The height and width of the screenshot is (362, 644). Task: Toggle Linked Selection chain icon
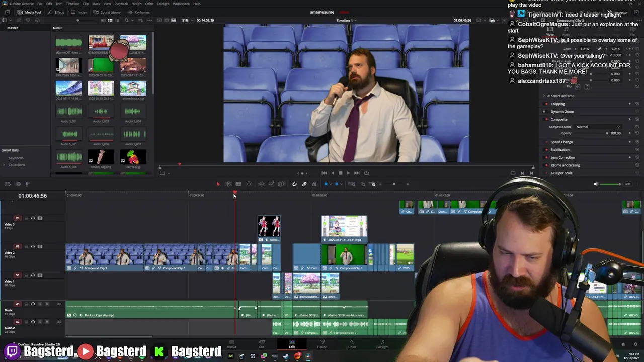[304, 184]
